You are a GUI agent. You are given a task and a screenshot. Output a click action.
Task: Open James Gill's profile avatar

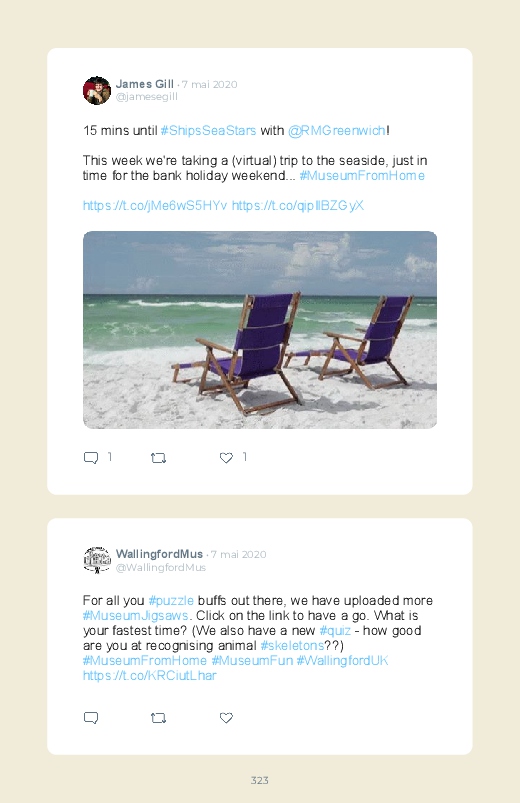coord(97,91)
